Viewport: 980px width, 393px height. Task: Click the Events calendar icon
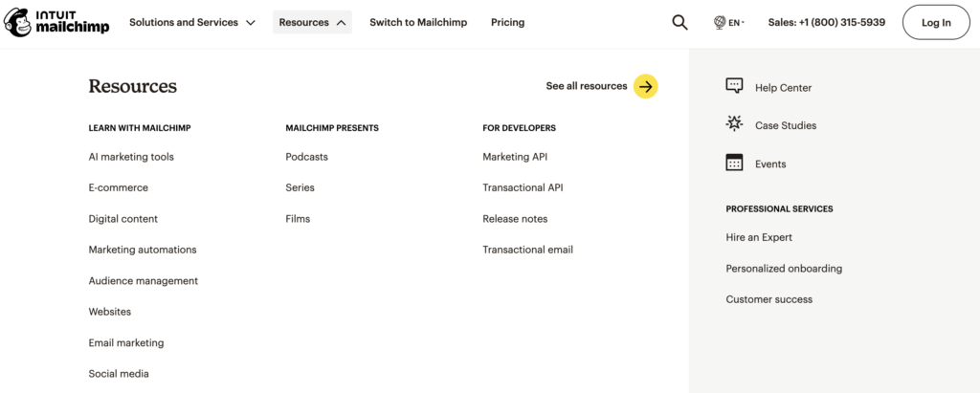734,164
